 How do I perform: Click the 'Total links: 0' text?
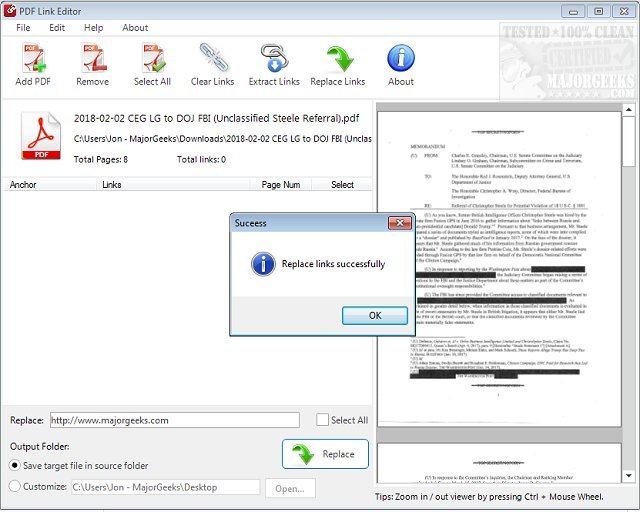tap(201, 160)
